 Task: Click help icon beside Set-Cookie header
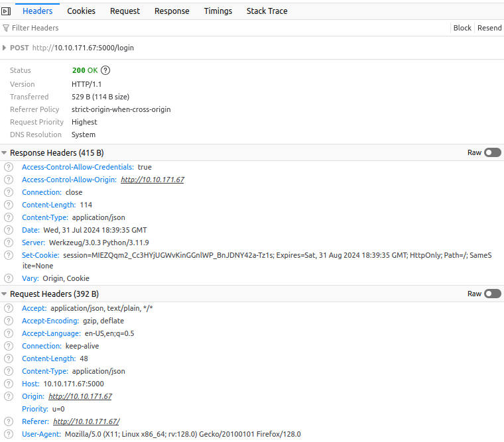(x=9, y=255)
